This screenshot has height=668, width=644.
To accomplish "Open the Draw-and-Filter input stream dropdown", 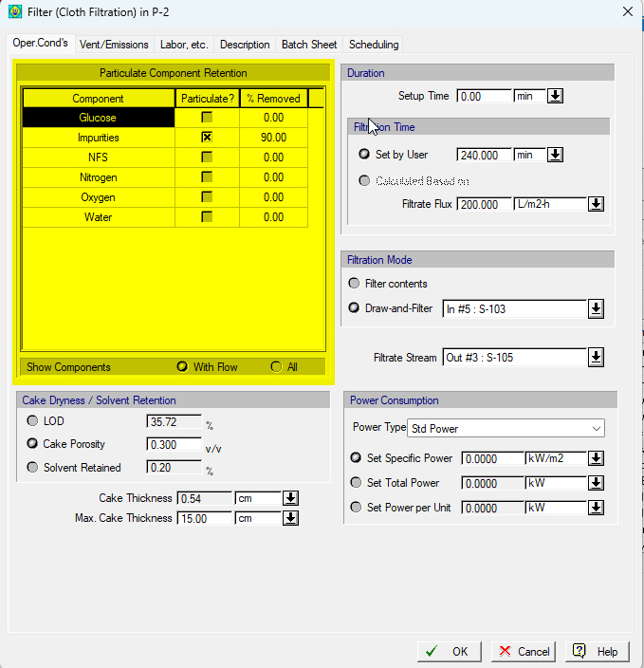I will tap(596, 309).
